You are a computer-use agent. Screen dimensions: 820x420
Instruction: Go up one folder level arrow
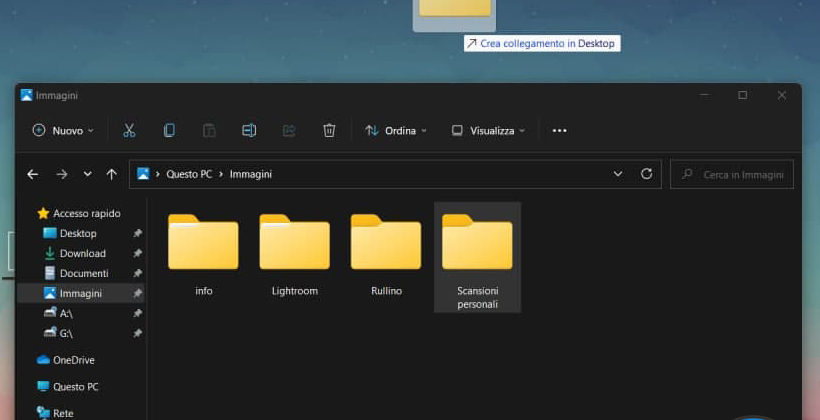click(x=111, y=174)
